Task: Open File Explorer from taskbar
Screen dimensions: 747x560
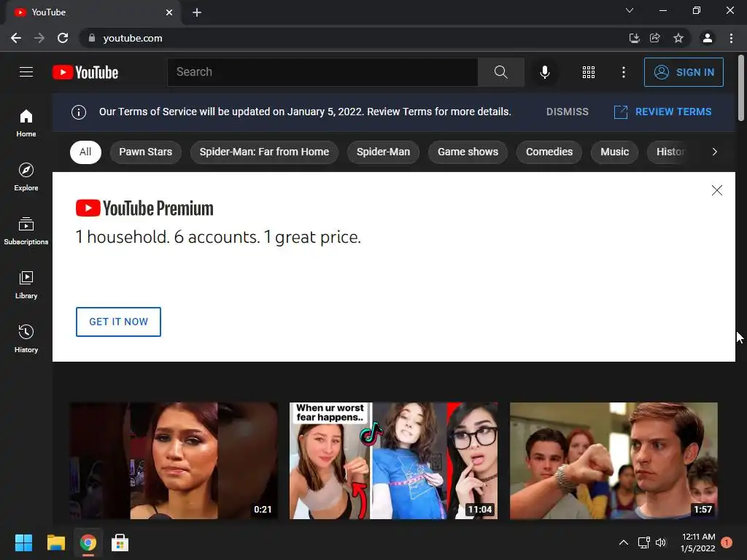Action: pos(55,542)
